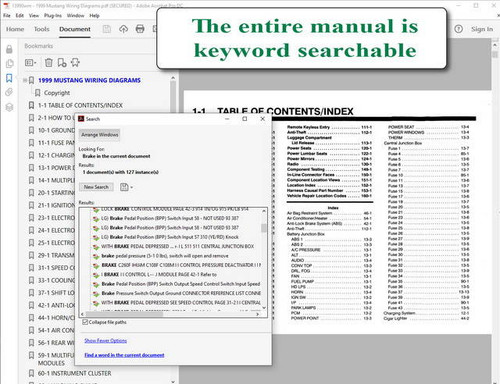Screen dimensions: 500x384
Task: Click the find current bookmark icon
Action: click(x=75, y=62)
